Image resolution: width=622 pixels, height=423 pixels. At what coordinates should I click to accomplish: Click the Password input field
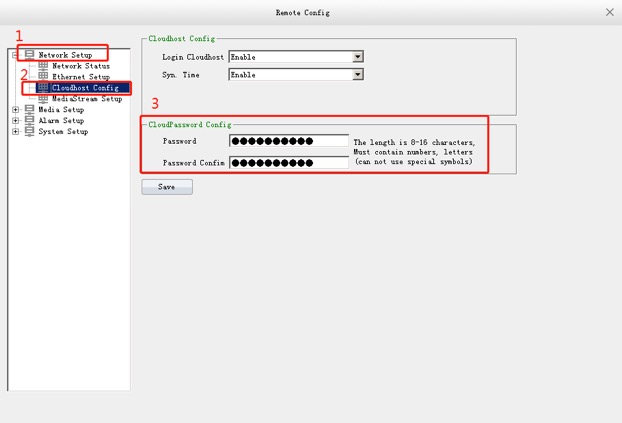coord(288,141)
